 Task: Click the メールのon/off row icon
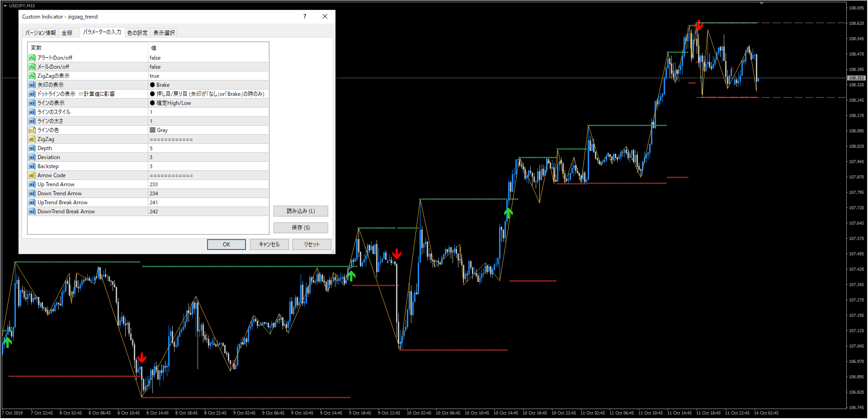(32, 67)
